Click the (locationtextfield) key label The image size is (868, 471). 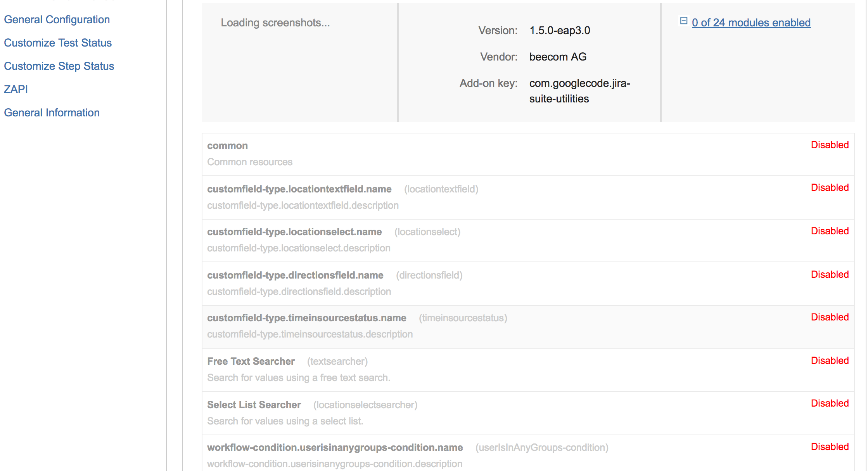click(441, 189)
